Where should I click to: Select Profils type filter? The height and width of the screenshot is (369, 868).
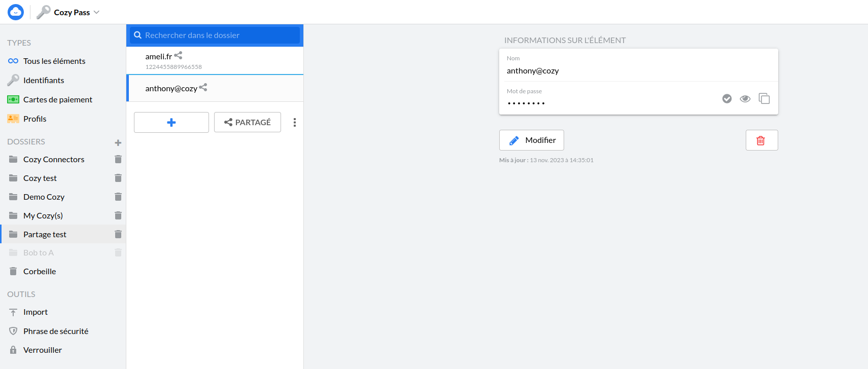point(35,119)
